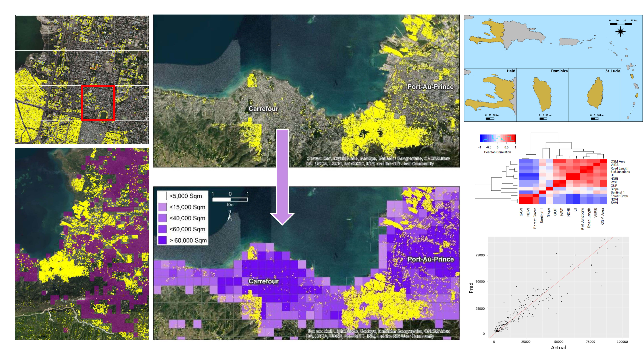Click the rotated 'GUF' heatmap column label
This screenshot has width=644, height=362.
[555, 212]
